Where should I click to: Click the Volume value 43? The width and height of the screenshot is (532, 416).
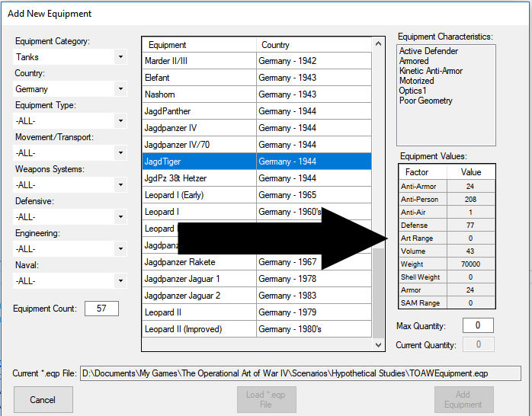tap(470, 251)
